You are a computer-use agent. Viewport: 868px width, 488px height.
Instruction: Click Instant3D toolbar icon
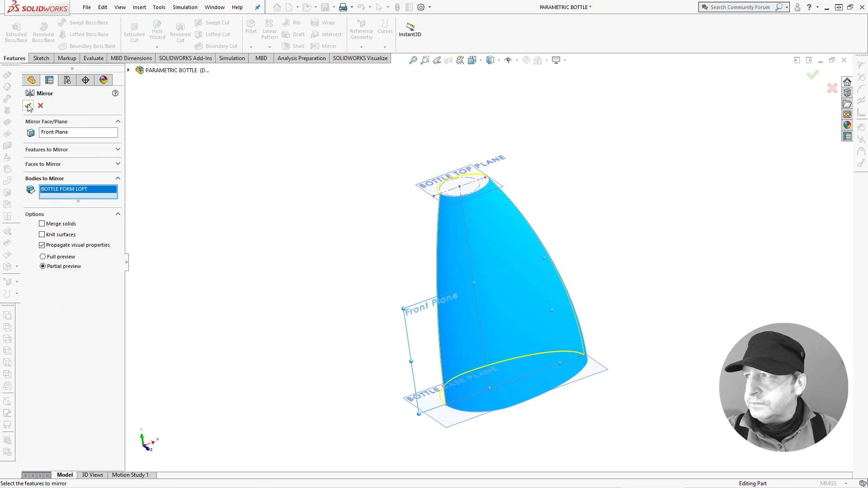[x=410, y=30]
